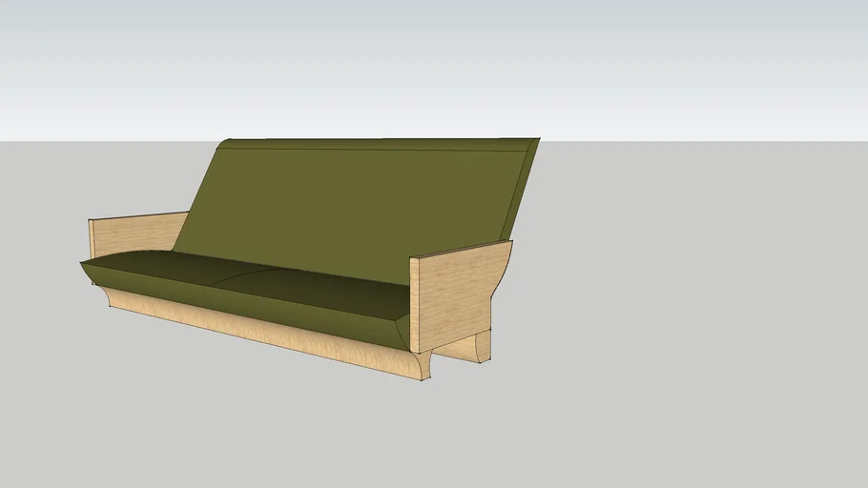Select the right rear wooden leg
The image size is (868, 488).
(x=483, y=346)
